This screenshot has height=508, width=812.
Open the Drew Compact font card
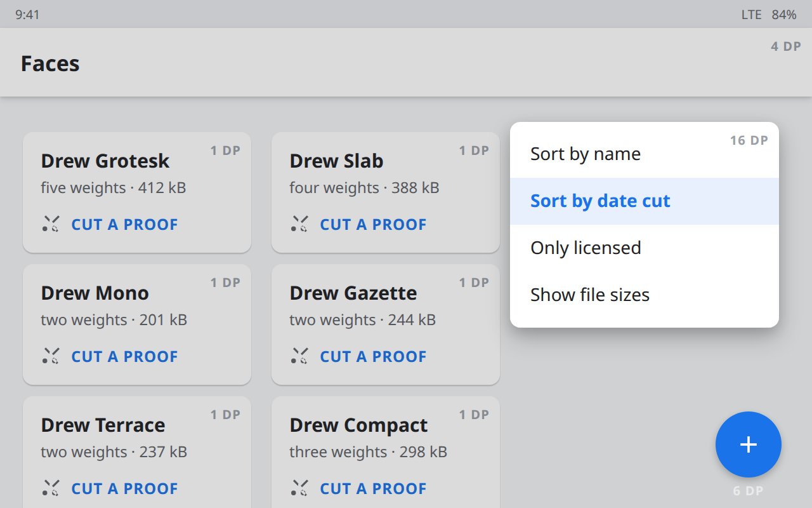click(386, 452)
